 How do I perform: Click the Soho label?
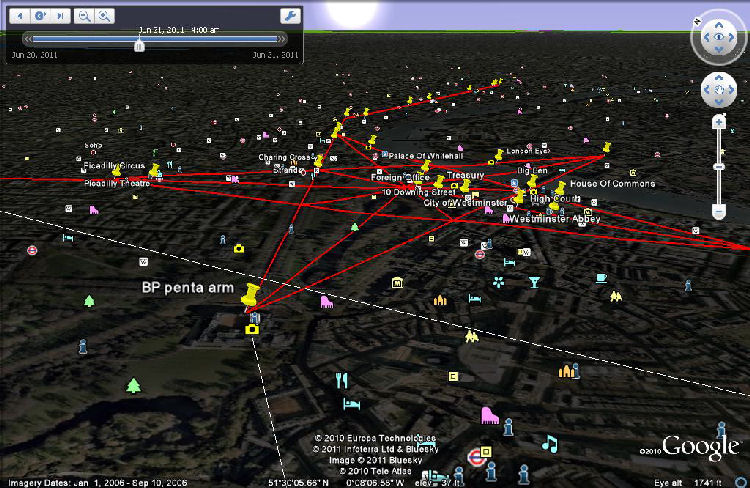(93, 145)
